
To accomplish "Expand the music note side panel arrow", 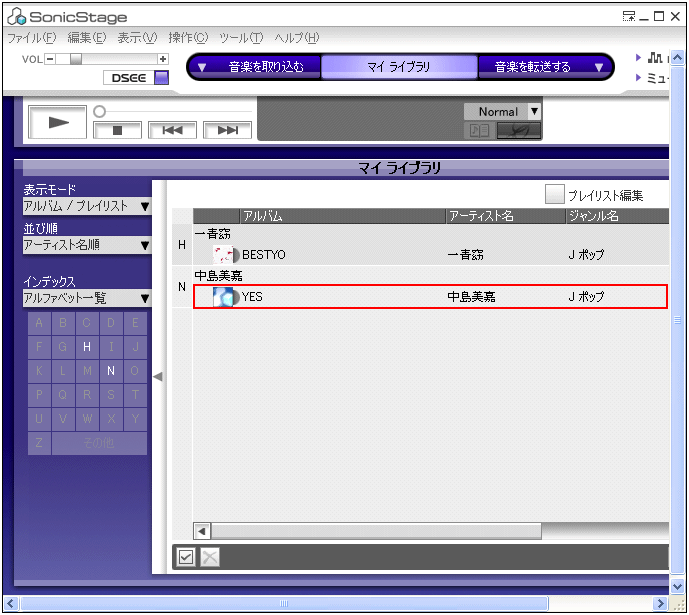I will [x=638, y=57].
